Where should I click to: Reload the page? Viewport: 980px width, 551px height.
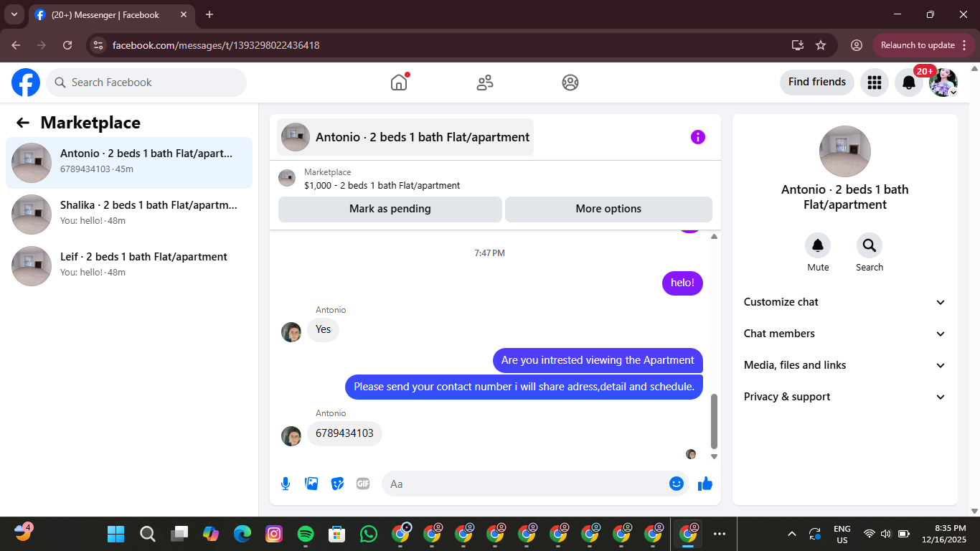pyautogui.click(x=67, y=45)
